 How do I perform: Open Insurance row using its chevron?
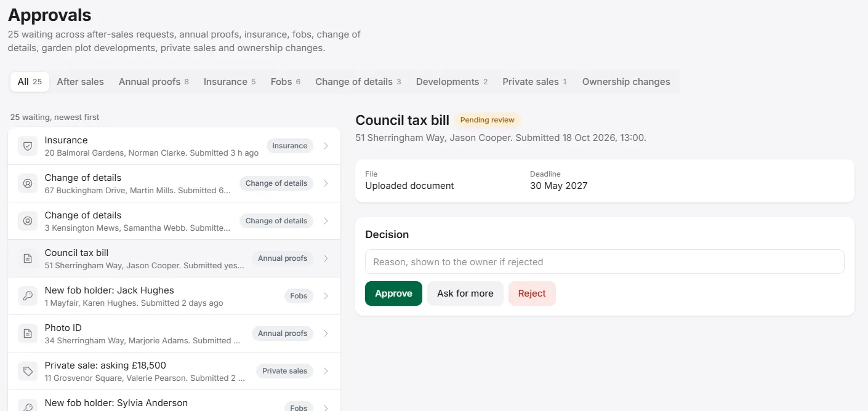click(326, 146)
